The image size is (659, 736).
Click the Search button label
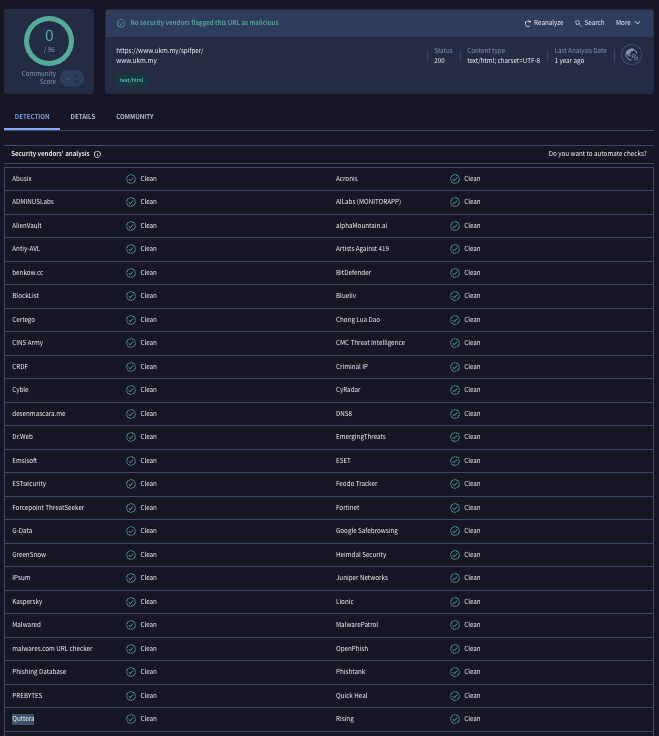pyautogui.click(x=594, y=23)
